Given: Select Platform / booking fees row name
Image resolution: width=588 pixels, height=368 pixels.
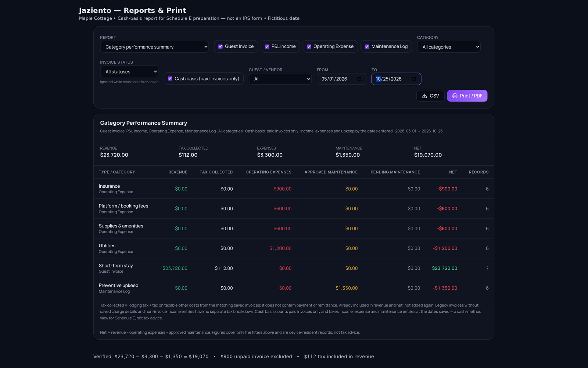Looking at the screenshot, I should [x=123, y=206].
